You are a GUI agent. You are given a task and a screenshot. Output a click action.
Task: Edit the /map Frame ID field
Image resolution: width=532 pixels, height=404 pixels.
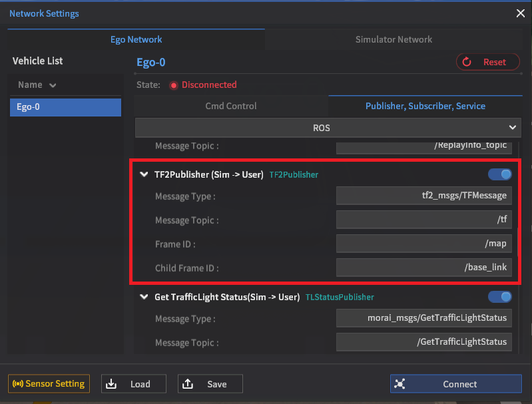pos(423,243)
